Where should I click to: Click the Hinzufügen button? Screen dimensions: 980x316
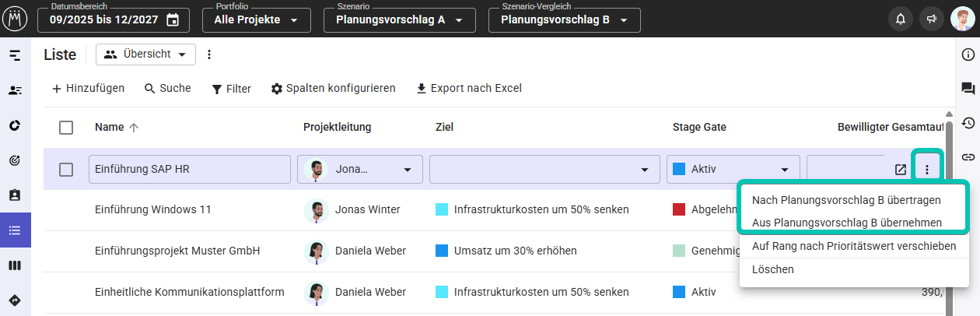(88, 89)
